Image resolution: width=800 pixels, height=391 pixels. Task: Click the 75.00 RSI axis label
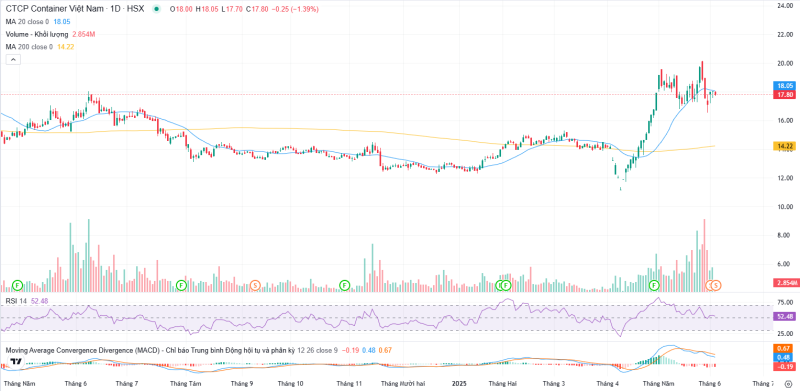[784, 303]
